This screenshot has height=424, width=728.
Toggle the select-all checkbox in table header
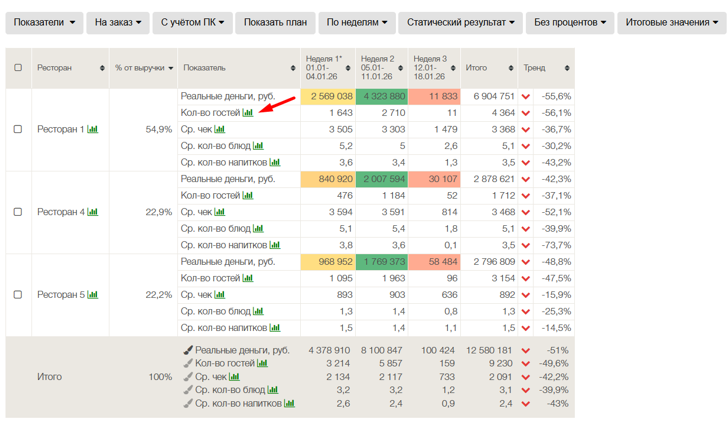click(18, 68)
